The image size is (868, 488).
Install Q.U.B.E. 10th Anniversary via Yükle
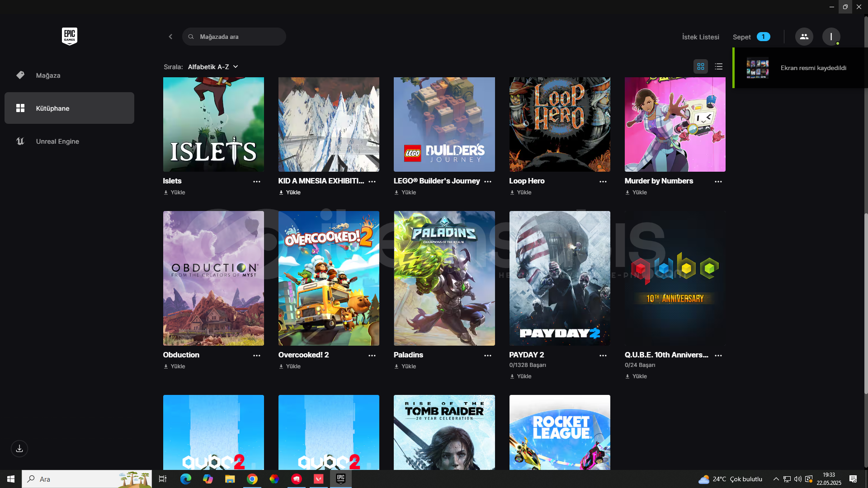point(636,376)
